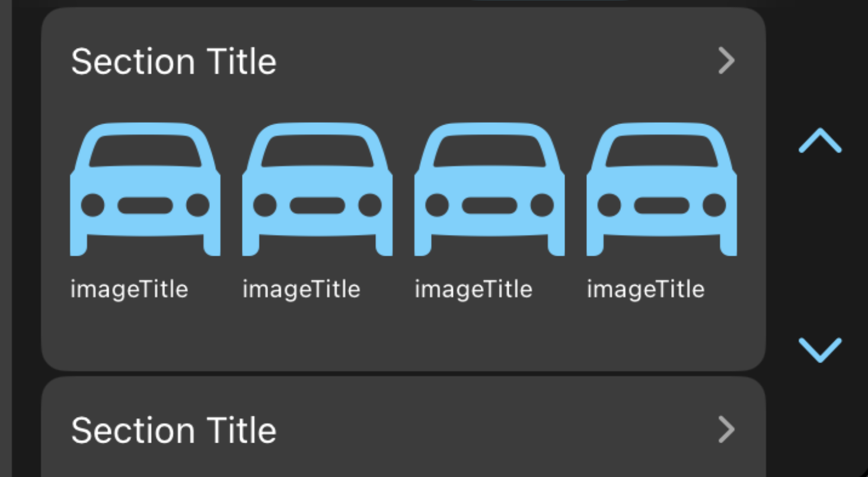
Task: Choose the third car icon
Action: click(489, 190)
